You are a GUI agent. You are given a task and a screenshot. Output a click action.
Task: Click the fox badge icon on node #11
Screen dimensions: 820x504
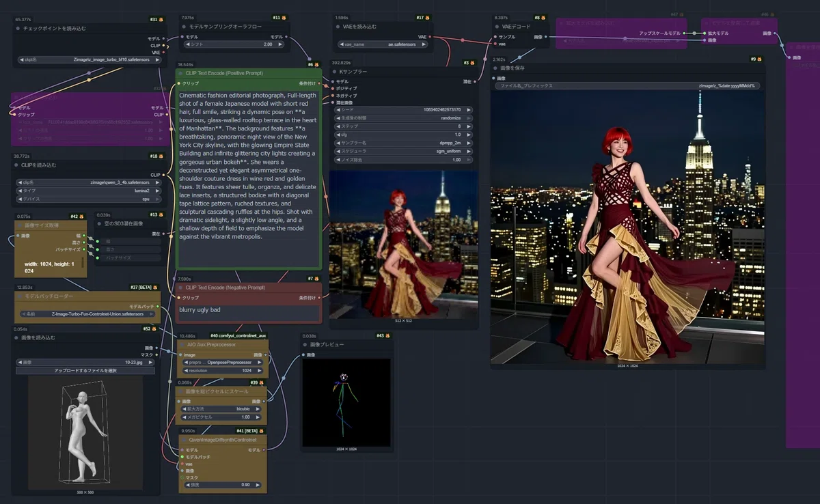[285, 17]
